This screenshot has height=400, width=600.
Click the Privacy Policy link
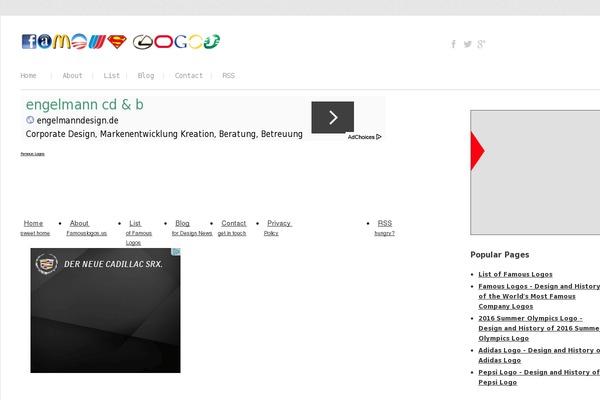point(278,228)
